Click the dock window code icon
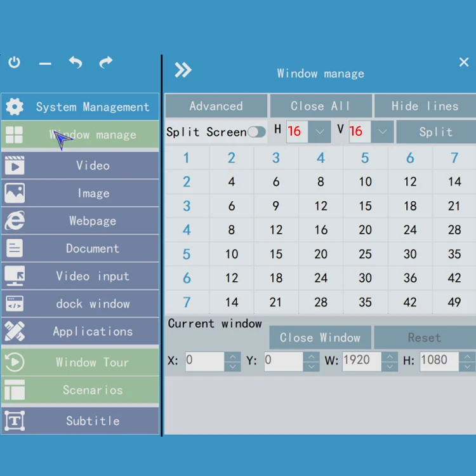This screenshot has height=476, width=476. pos(15,303)
